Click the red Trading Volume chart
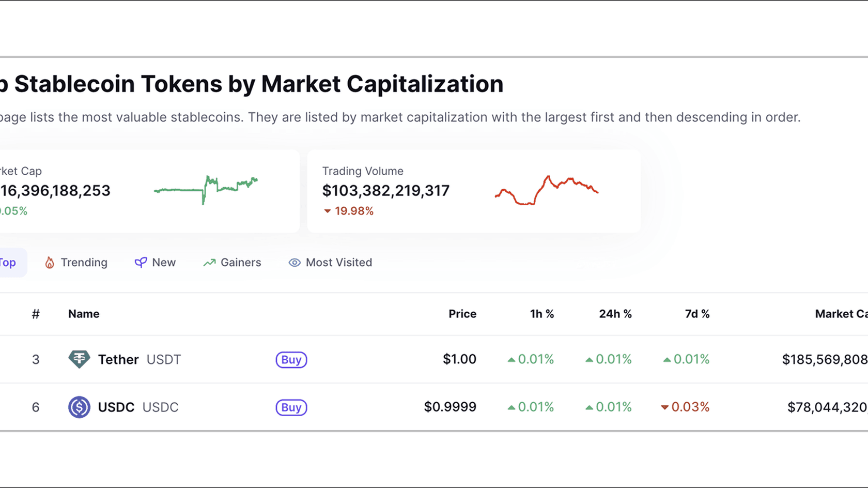This screenshot has width=868, height=488. pyautogui.click(x=546, y=190)
